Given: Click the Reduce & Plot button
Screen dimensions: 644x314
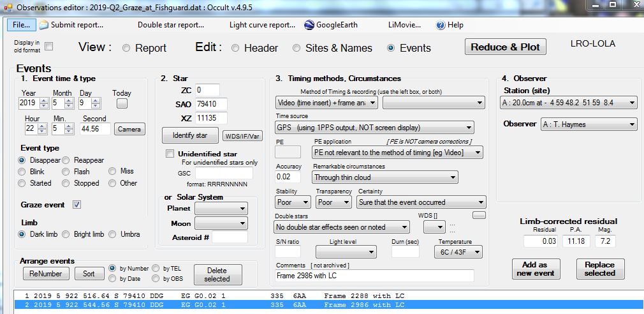Looking at the screenshot, I should tap(505, 47).
